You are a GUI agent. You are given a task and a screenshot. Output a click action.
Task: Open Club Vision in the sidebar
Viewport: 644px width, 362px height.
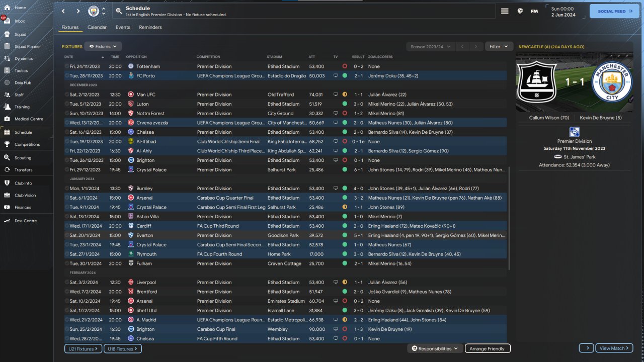pos(25,196)
